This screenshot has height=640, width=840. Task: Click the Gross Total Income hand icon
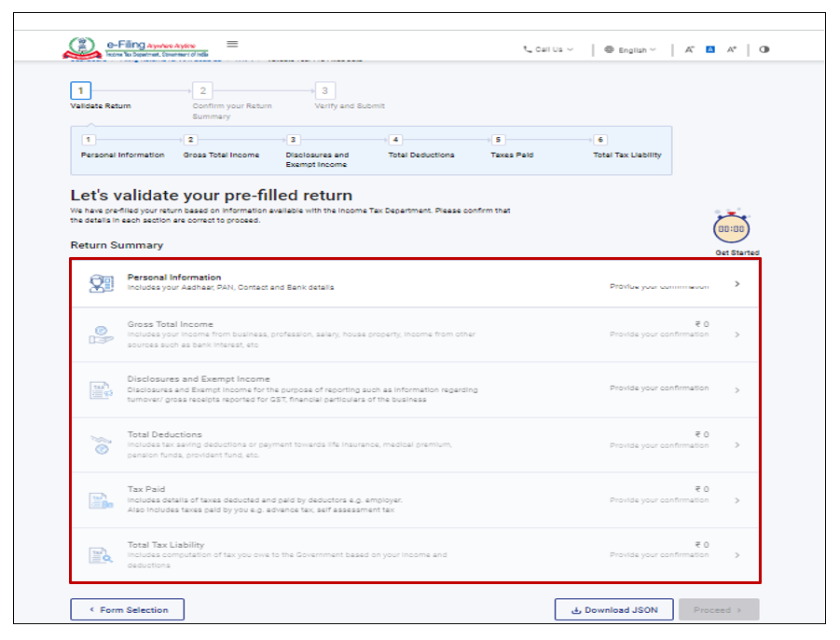pos(101,335)
